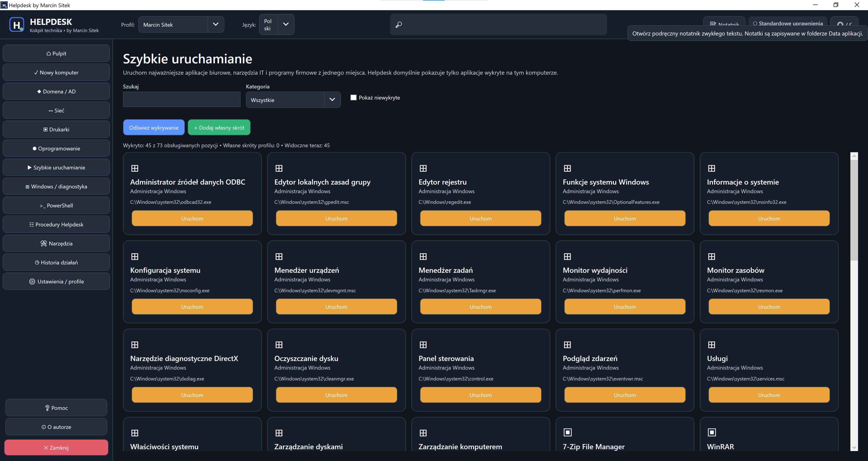Launch Edytor rejestru with its Uruchom button
The height and width of the screenshot is (461, 868).
(x=481, y=219)
